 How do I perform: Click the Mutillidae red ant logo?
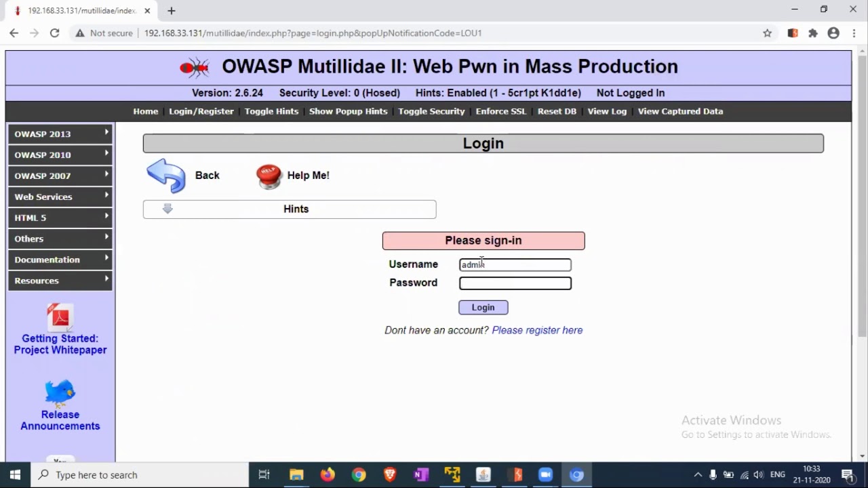click(195, 67)
